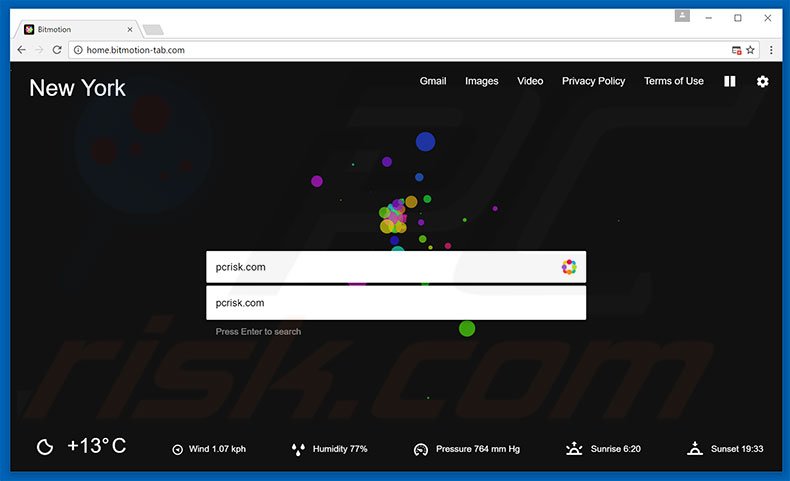Click the moon weather icon
Image resolution: width=790 pixels, height=481 pixels.
point(45,447)
